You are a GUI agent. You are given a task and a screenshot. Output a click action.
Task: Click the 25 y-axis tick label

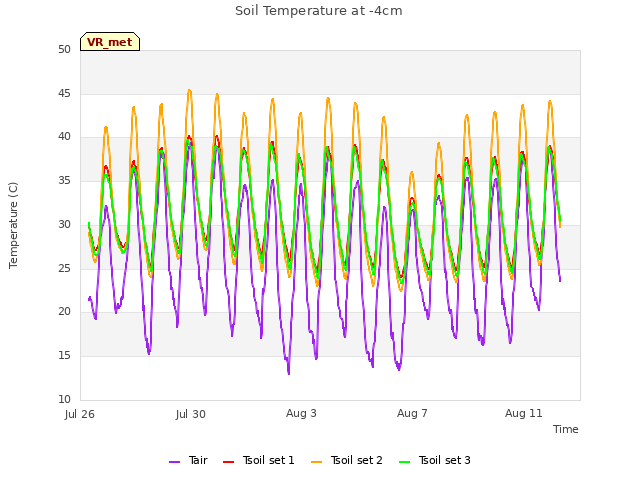tap(64, 269)
